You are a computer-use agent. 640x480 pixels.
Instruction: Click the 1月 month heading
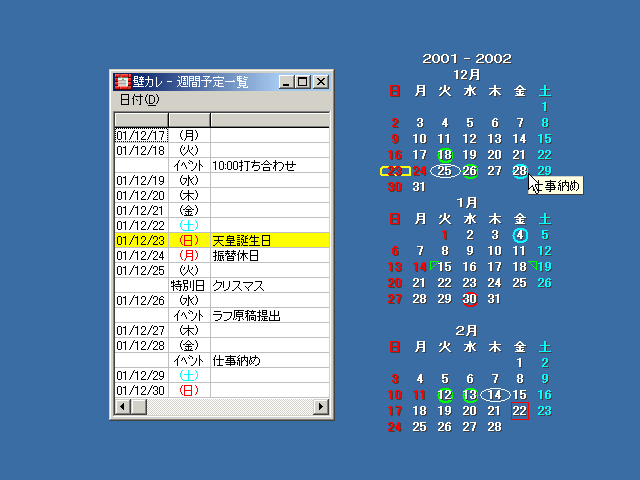tap(467, 202)
